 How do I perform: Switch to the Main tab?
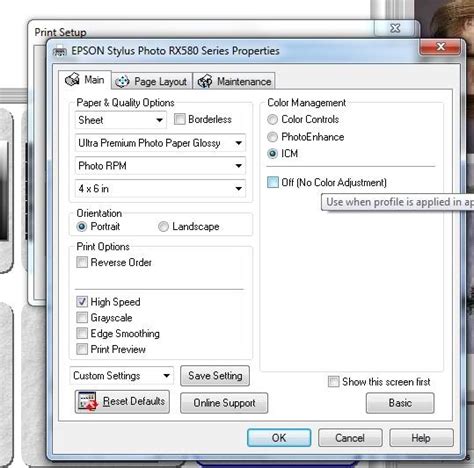tap(85, 80)
